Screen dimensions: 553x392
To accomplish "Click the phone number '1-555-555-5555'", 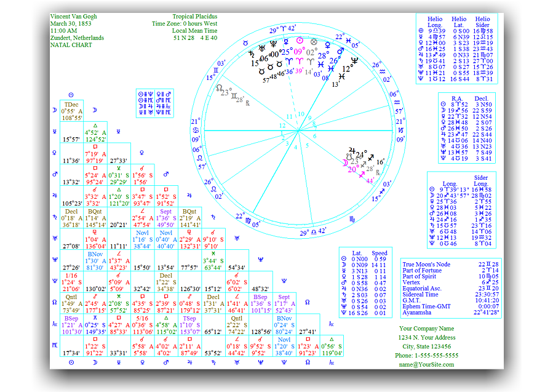I will coord(437,355).
